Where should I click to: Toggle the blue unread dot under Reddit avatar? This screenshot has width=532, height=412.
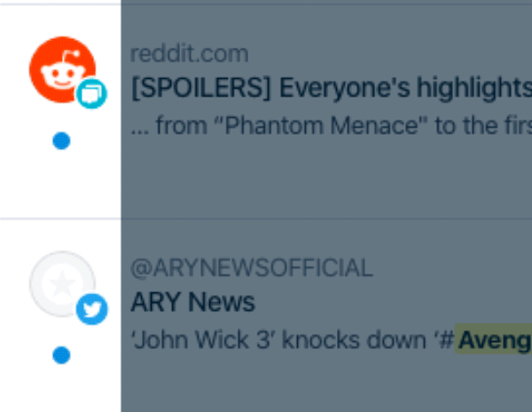(61, 141)
